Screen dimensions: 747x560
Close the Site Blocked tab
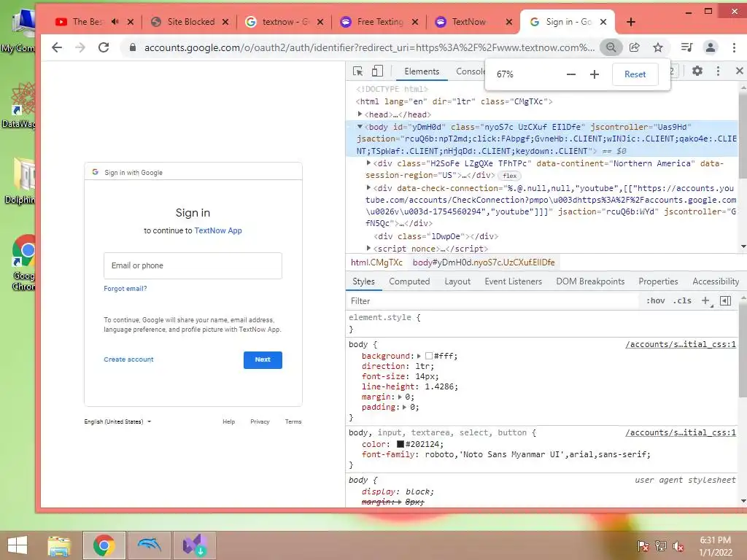pyautogui.click(x=225, y=22)
